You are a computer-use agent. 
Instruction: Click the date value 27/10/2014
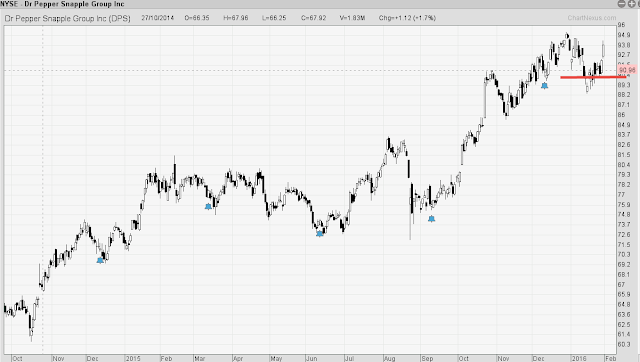click(158, 18)
